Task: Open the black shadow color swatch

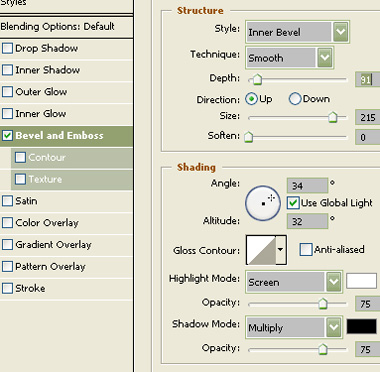Action: point(362,326)
